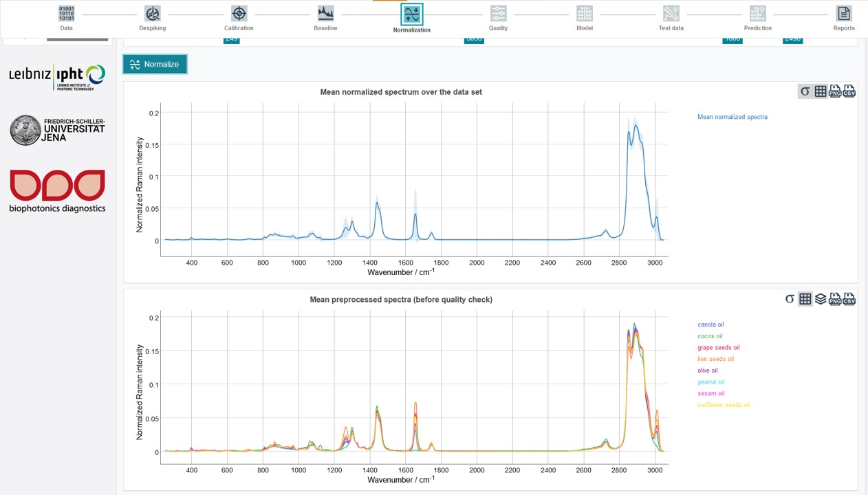Click the stacked layers icon on preprocessed chart
868x495 pixels.
click(x=821, y=299)
